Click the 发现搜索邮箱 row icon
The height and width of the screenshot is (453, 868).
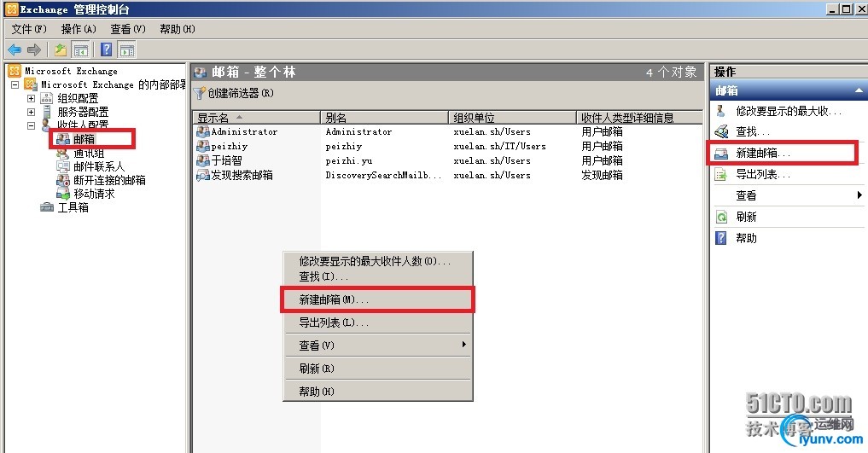202,176
